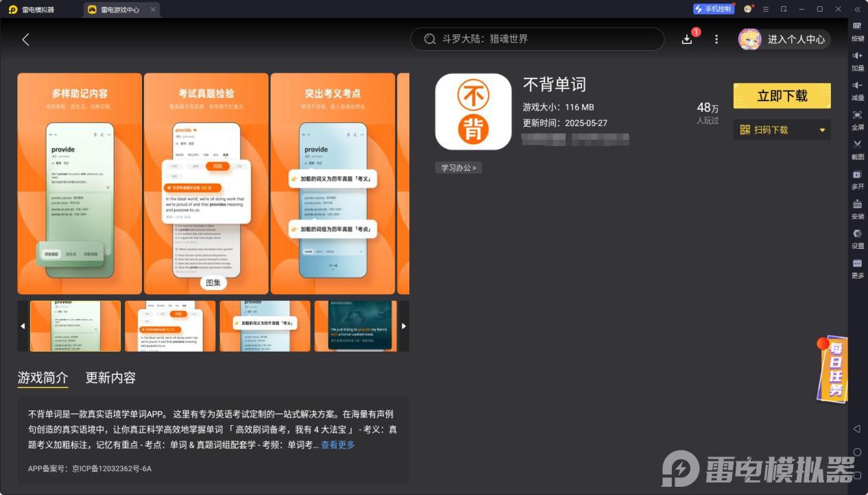The height and width of the screenshot is (495, 868).
Task: Select the first thumbnail with the yellow border
Action: click(75, 326)
